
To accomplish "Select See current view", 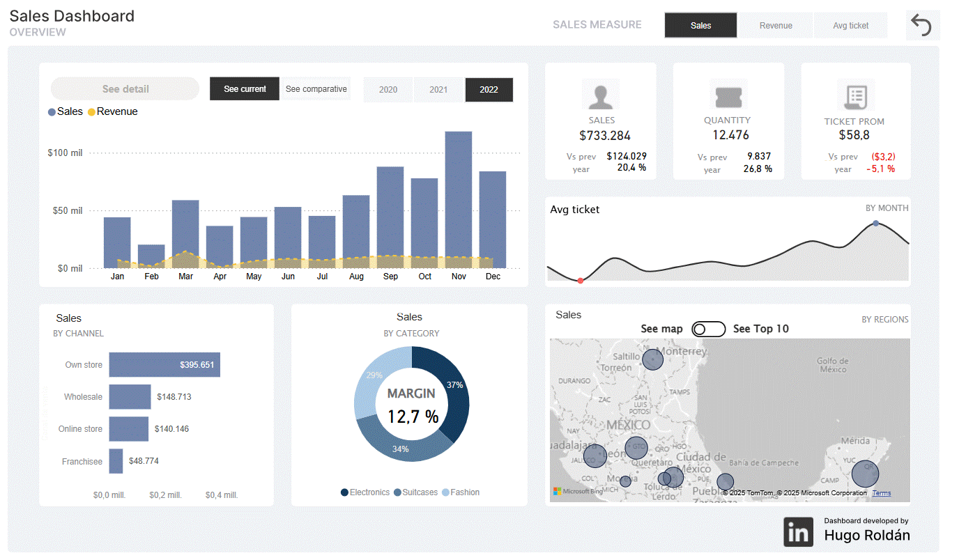I will coord(245,89).
